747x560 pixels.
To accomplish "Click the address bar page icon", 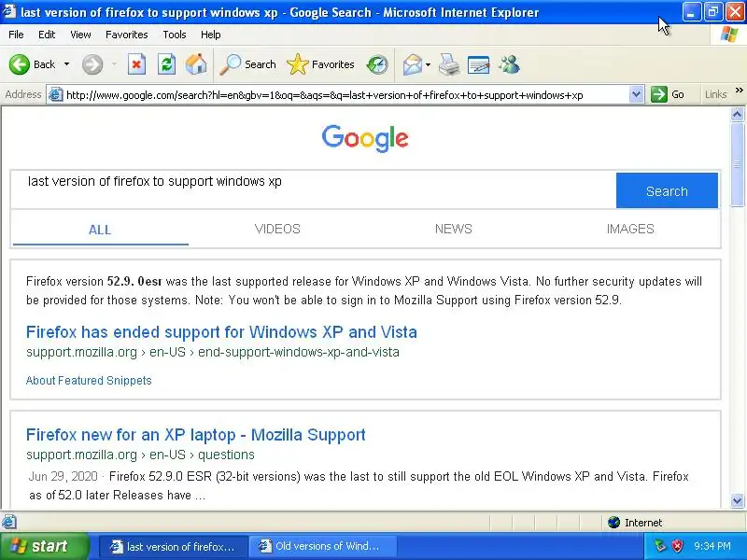I will (56, 95).
